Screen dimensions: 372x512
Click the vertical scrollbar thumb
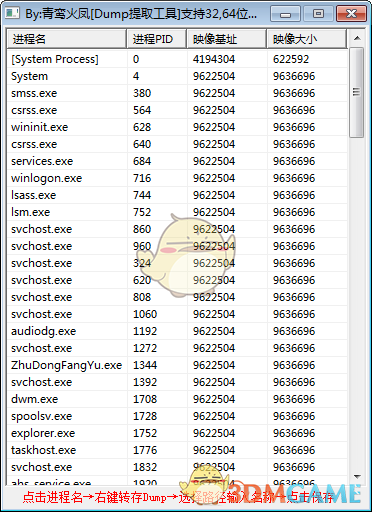[x=357, y=92]
